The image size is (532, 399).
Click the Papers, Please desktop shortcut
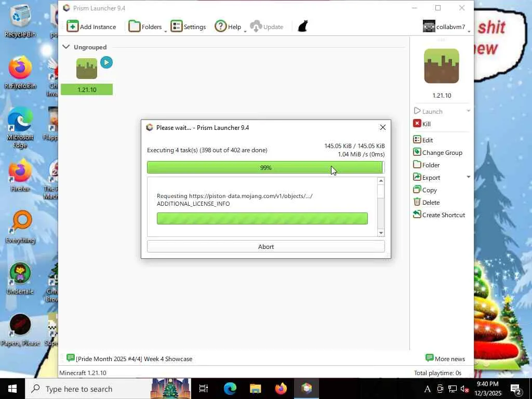20,330
